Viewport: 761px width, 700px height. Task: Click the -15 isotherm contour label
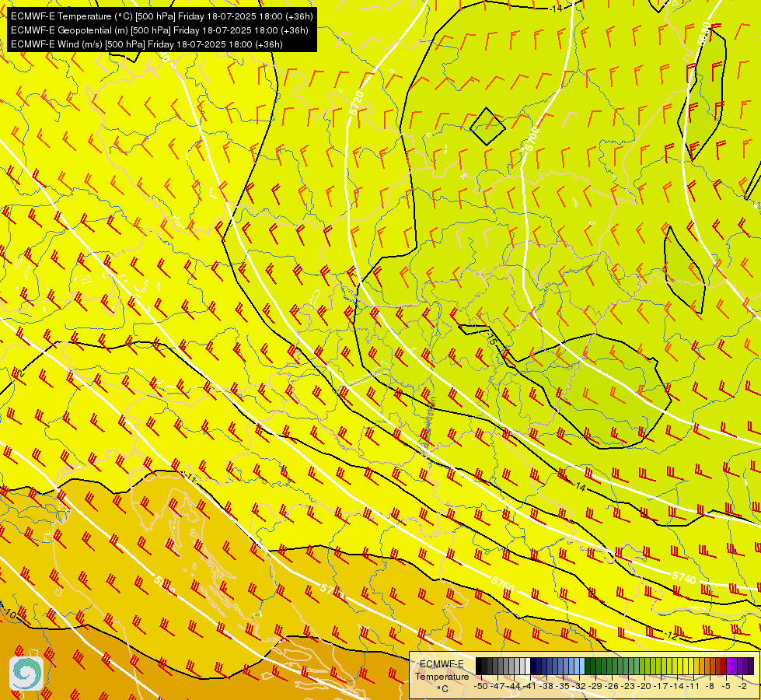(490, 338)
